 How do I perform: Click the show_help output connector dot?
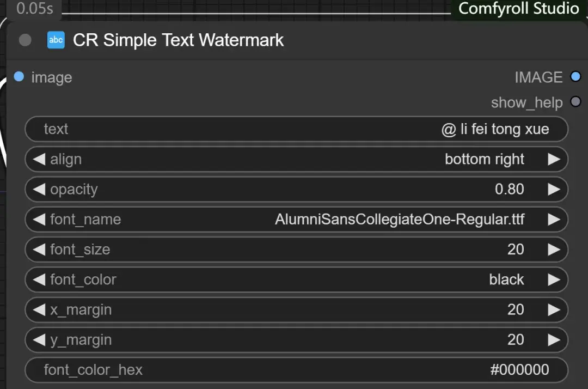point(575,102)
